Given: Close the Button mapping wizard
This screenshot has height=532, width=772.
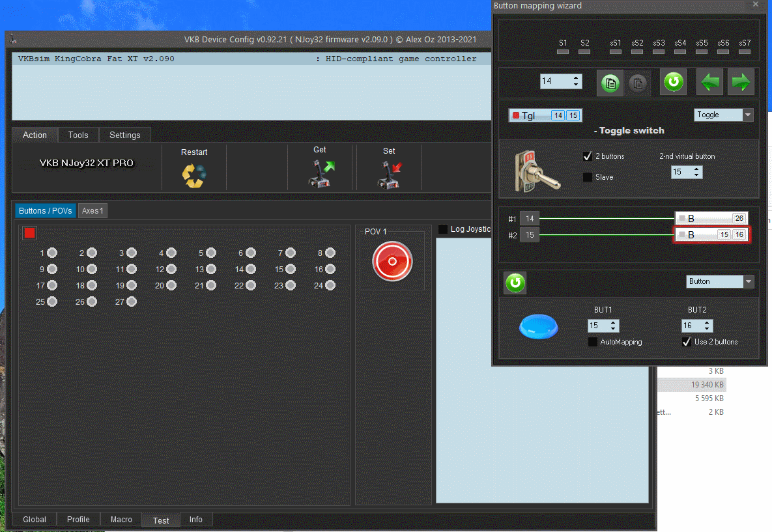Looking at the screenshot, I should click(756, 5).
